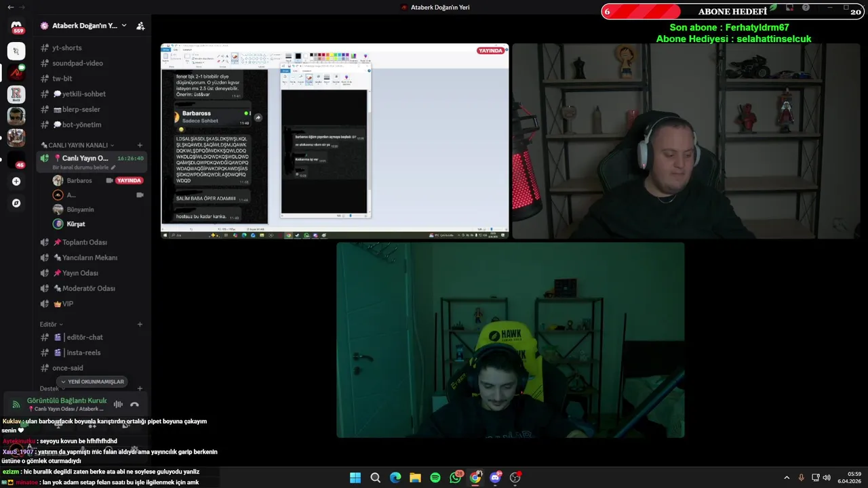
Task: Collapse CANLI YAYIN KANALI category
Action: pos(77,145)
